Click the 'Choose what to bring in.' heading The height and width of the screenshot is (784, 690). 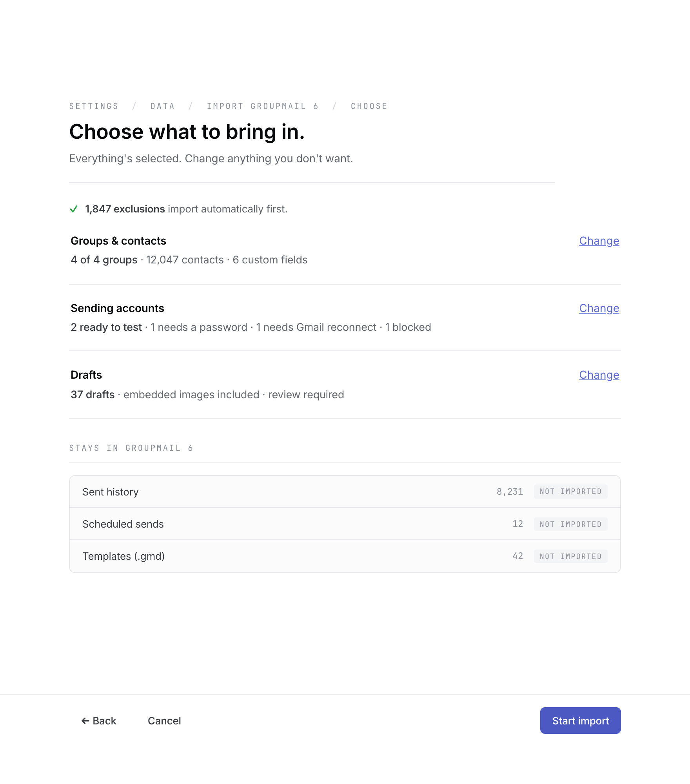tap(187, 132)
